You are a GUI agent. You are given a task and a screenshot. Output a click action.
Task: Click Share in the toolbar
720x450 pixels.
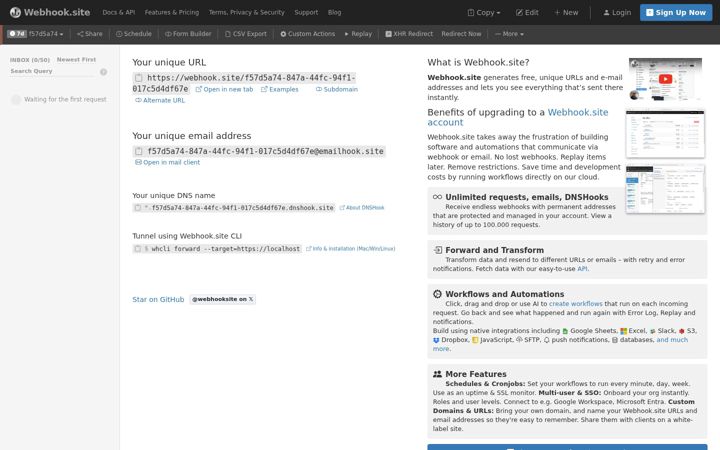pos(90,34)
